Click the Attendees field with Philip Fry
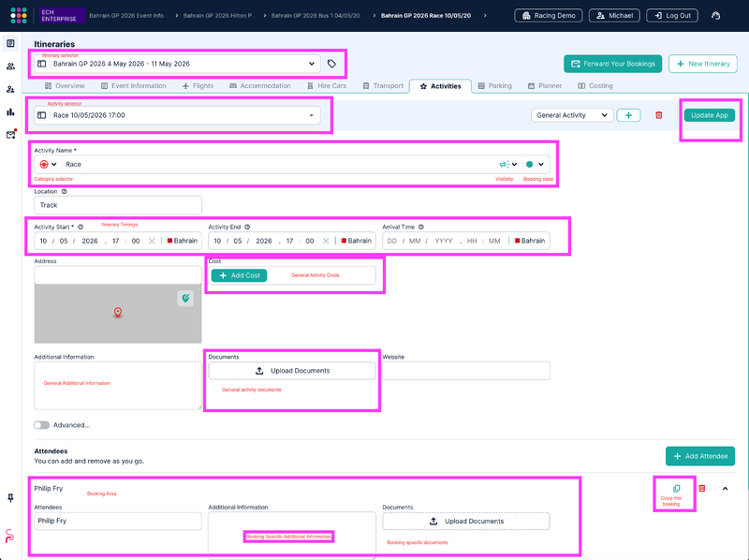The width and height of the screenshot is (749, 560). click(x=118, y=521)
